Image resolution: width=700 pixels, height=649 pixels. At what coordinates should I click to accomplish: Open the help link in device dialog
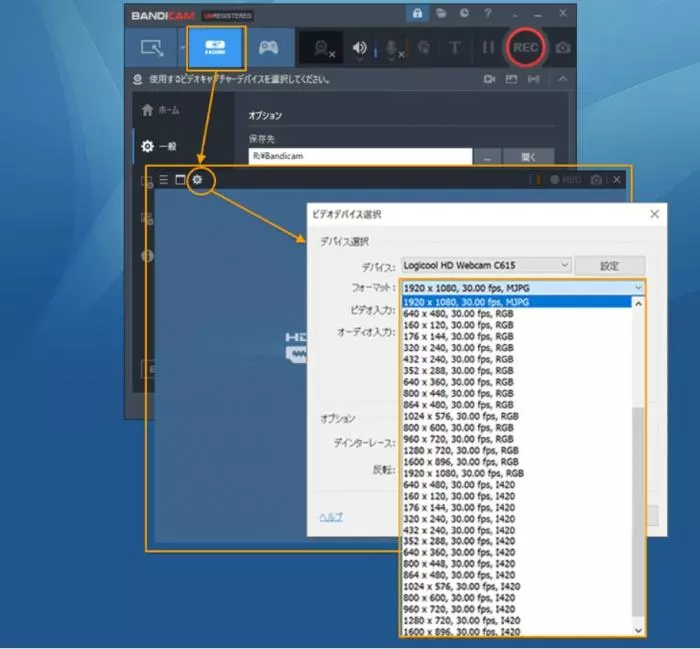coord(331,517)
